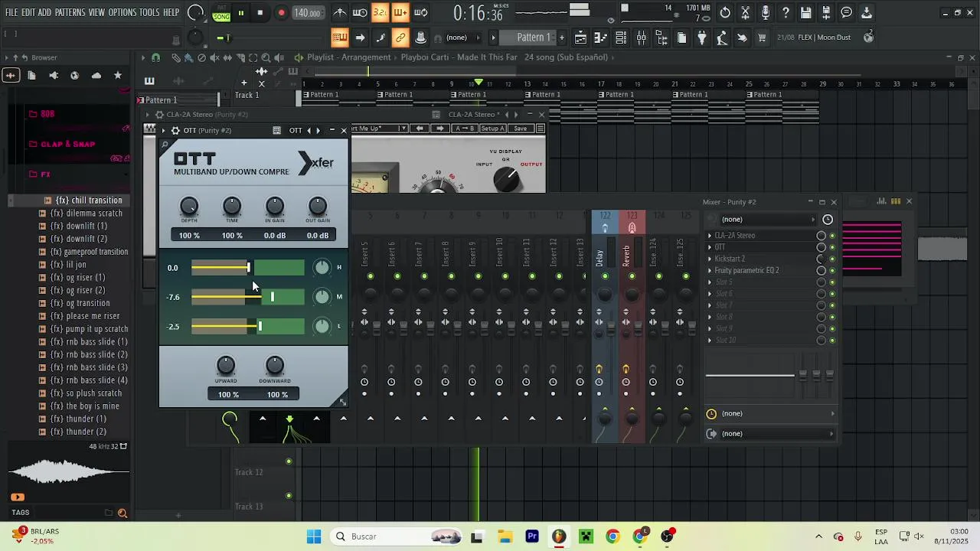Click the OTT Depth knob
The image size is (980, 551).
188,206
